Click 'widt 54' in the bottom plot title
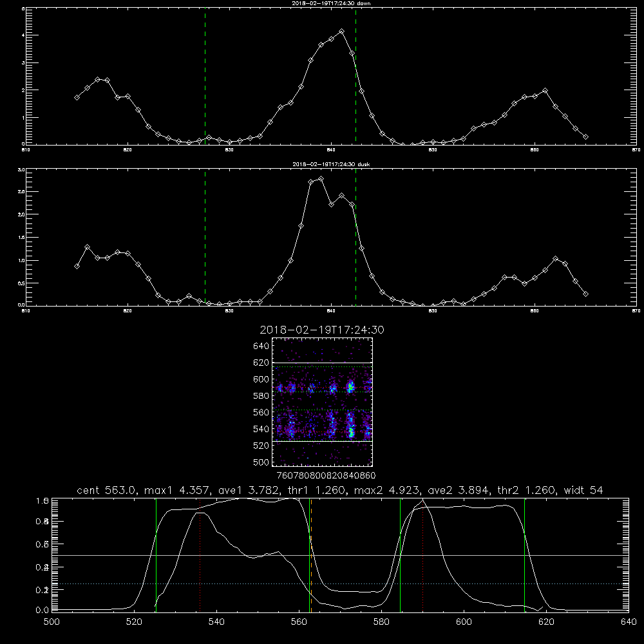The height and width of the screenshot is (644, 644). click(583, 490)
